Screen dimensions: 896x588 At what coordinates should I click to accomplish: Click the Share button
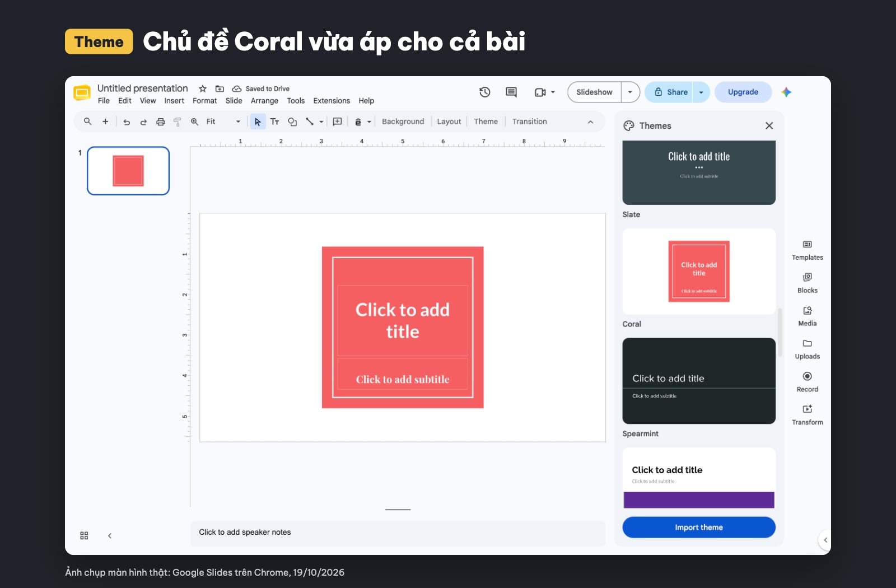click(x=670, y=92)
